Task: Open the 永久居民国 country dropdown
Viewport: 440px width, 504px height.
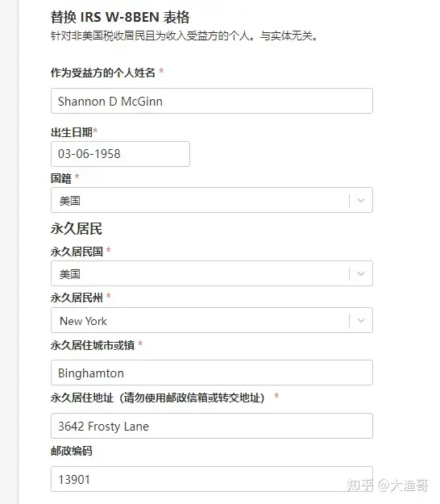Action: pos(212,273)
